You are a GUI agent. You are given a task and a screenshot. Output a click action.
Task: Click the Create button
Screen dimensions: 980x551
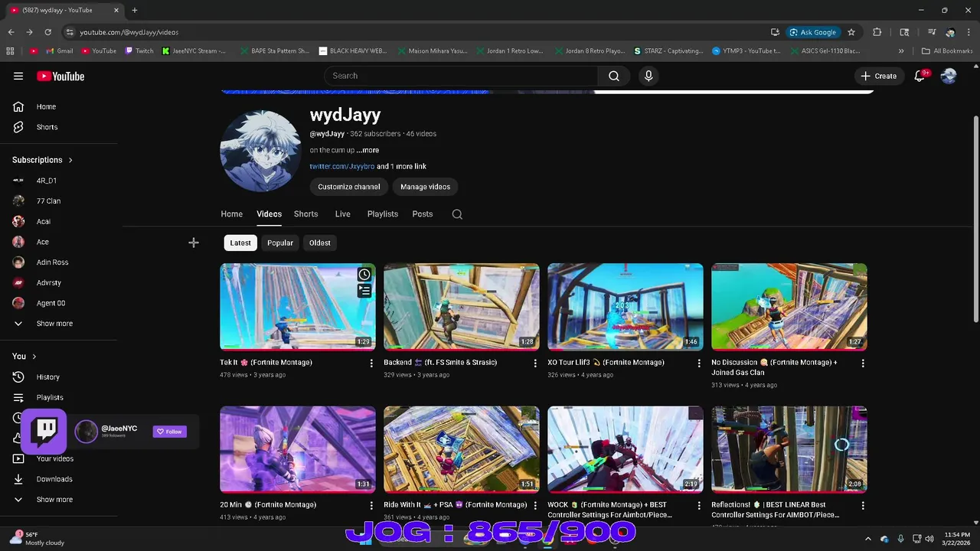[878, 76]
